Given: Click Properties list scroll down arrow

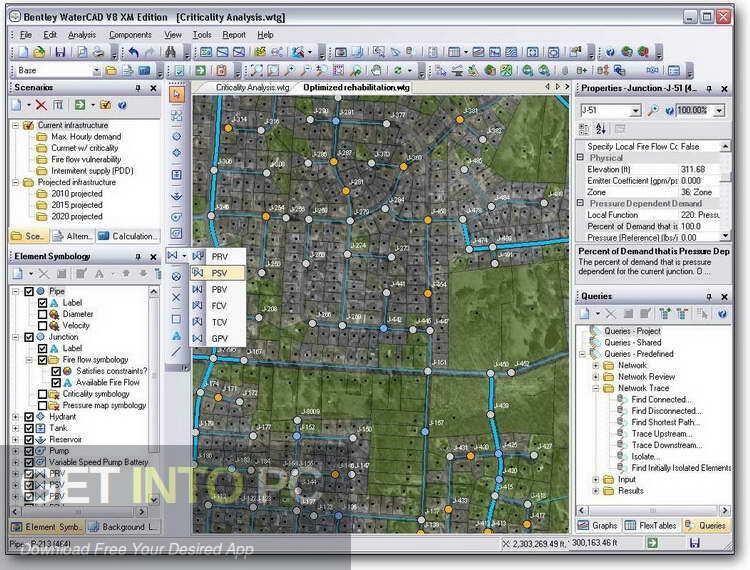Looking at the screenshot, I should 726,236.
